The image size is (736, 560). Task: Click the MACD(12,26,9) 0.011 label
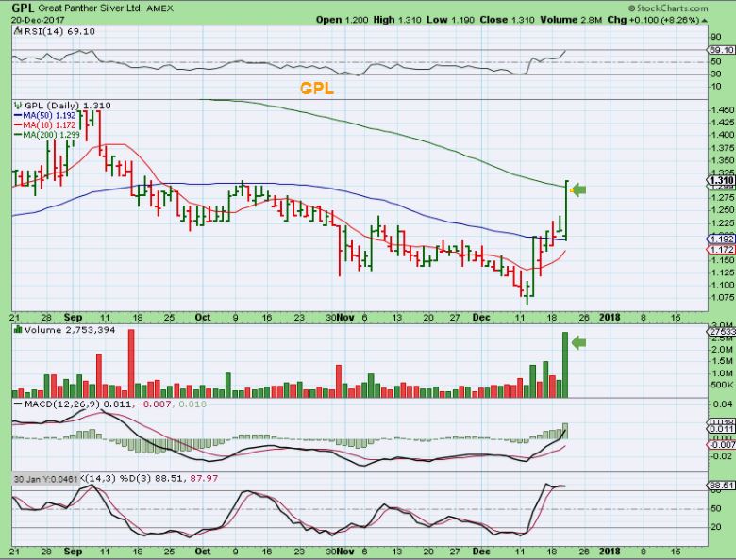coord(74,404)
